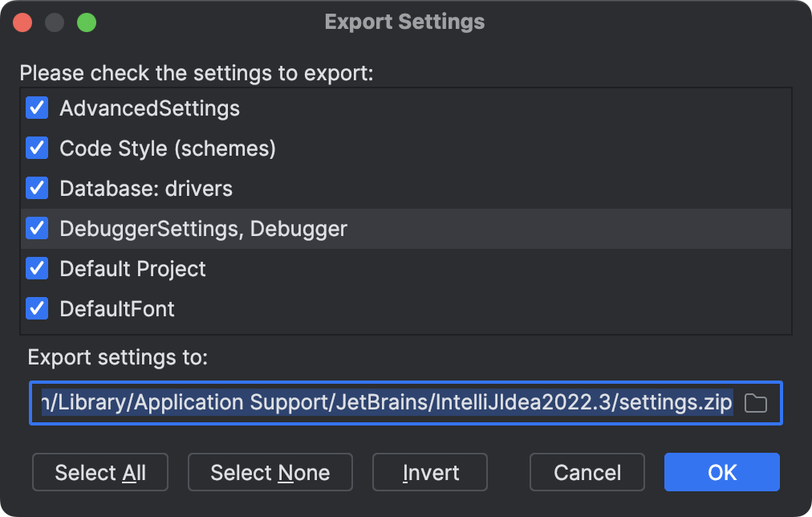The height and width of the screenshot is (517, 812).
Task: Highlight the DefaultFont row text
Action: click(117, 309)
